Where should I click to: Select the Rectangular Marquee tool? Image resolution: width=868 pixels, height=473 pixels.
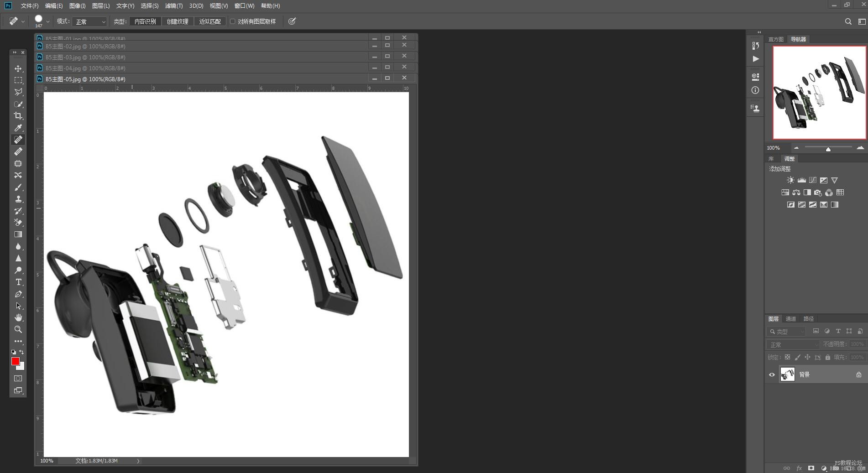18,80
